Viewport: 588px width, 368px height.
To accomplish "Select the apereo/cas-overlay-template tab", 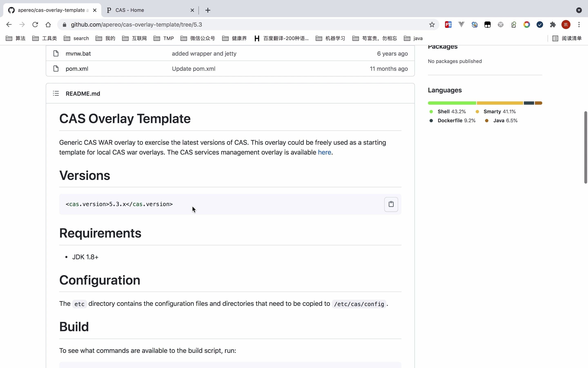I will pos(52,10).
